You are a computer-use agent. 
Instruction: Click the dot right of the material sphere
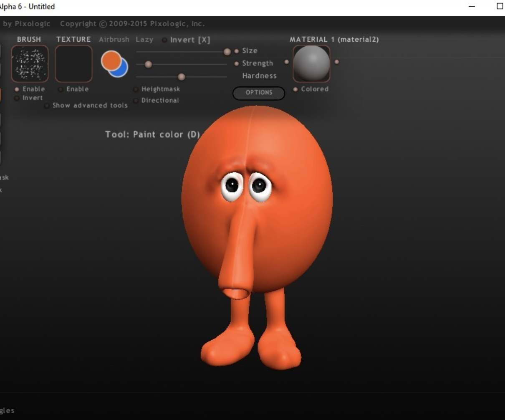point(337,62)
